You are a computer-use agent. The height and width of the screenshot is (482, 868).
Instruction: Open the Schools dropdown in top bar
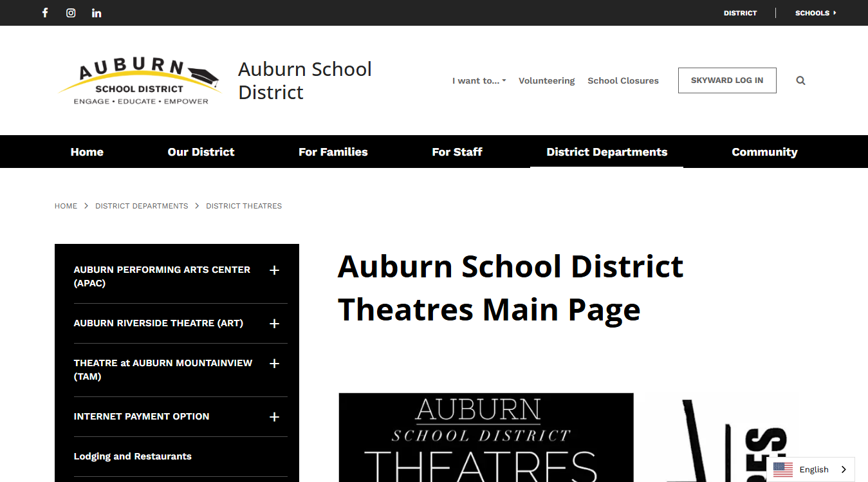tap(815, 13)
